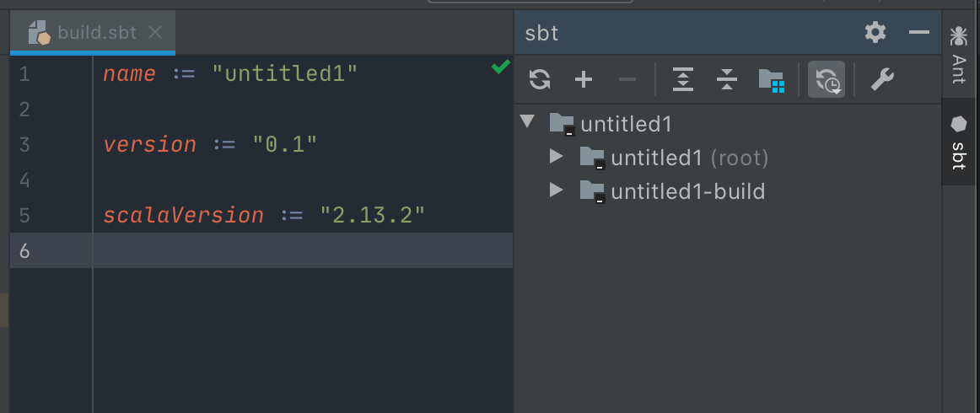Open the Ant side tool window tab
The height and width of the screenshot is (413, 980).
point(958,51)
